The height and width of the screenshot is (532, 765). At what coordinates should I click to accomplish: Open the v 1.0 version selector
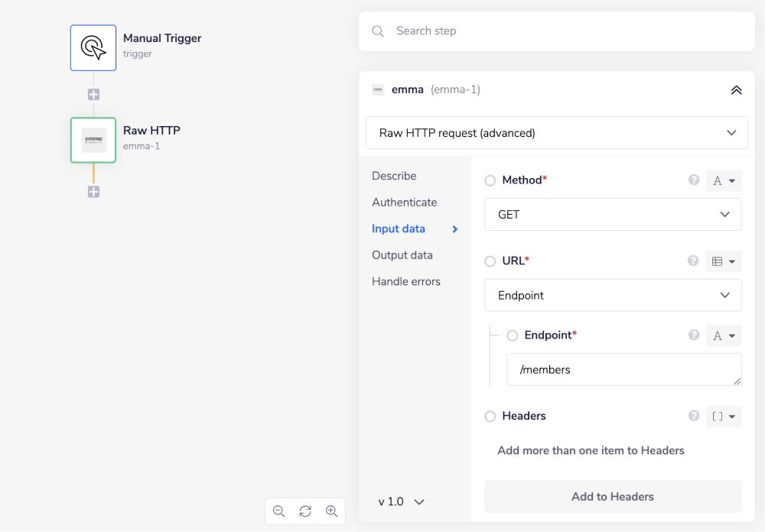pos(402,502)
